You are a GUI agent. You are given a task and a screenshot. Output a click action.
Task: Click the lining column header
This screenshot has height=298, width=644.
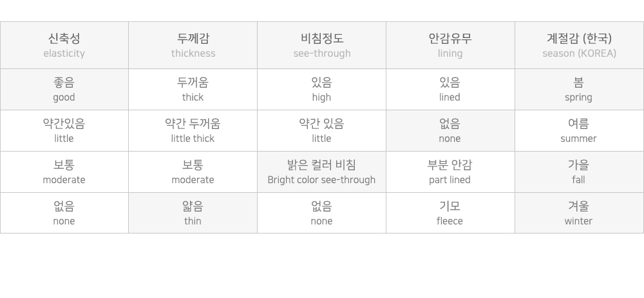click(x=450, y=45)
